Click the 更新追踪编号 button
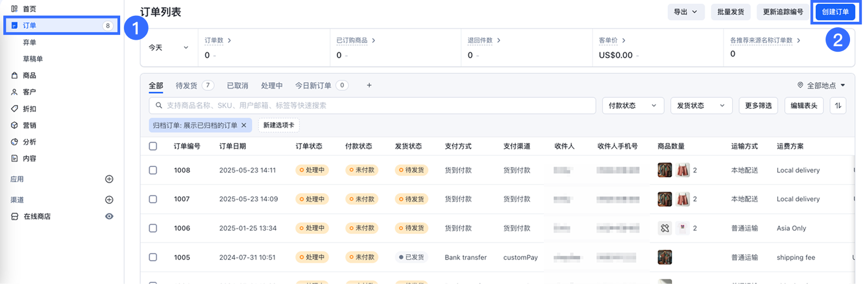This screenshot has width=868, height=284. pos(783,12)
